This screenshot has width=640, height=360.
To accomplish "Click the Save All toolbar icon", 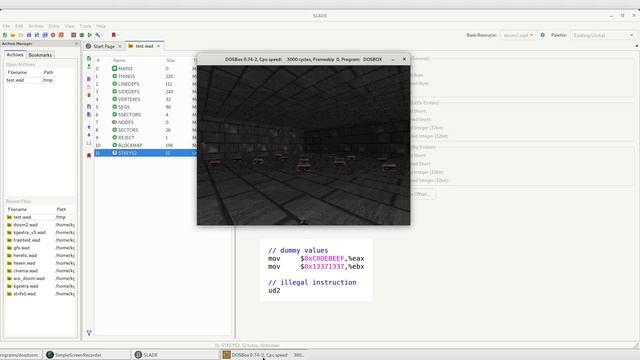I will pyautogui.click(x=45, y=35).
